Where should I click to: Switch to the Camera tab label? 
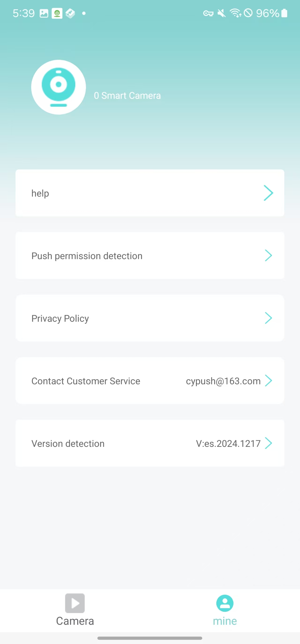(75, 621)
